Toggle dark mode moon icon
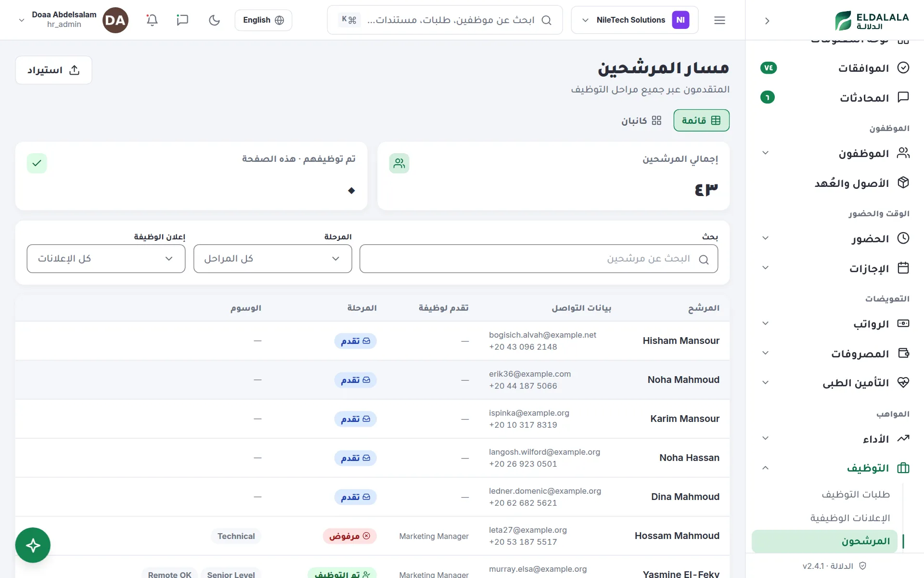Viewport: 924px width, 578px height. (214, 20)
